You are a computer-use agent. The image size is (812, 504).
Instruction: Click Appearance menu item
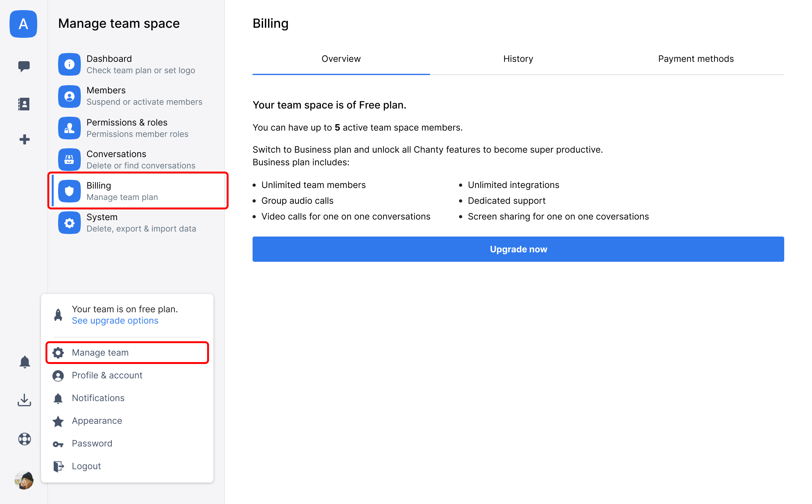(x=97, y=420)
